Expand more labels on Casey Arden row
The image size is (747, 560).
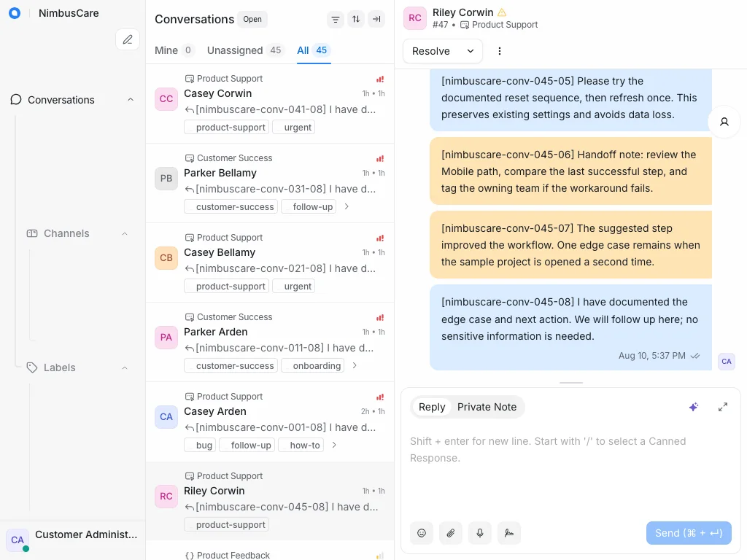pos(334,446)
